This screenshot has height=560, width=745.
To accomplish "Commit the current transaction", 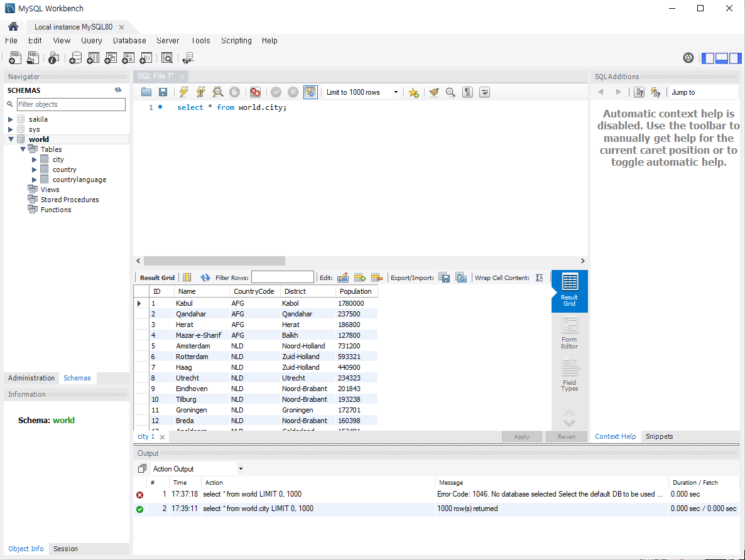I will (x=276, y=92).
